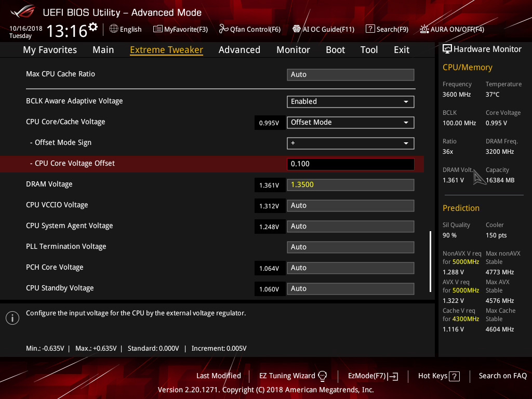Open the Monitor tab
Screen dimensions: 532x399
pos(293,50)
